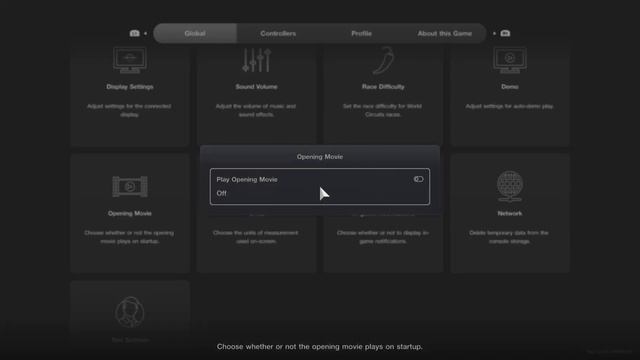Switch to the Global tab
Screen dimensions: 640x360
pyautogui.click(x=195, y=33)
